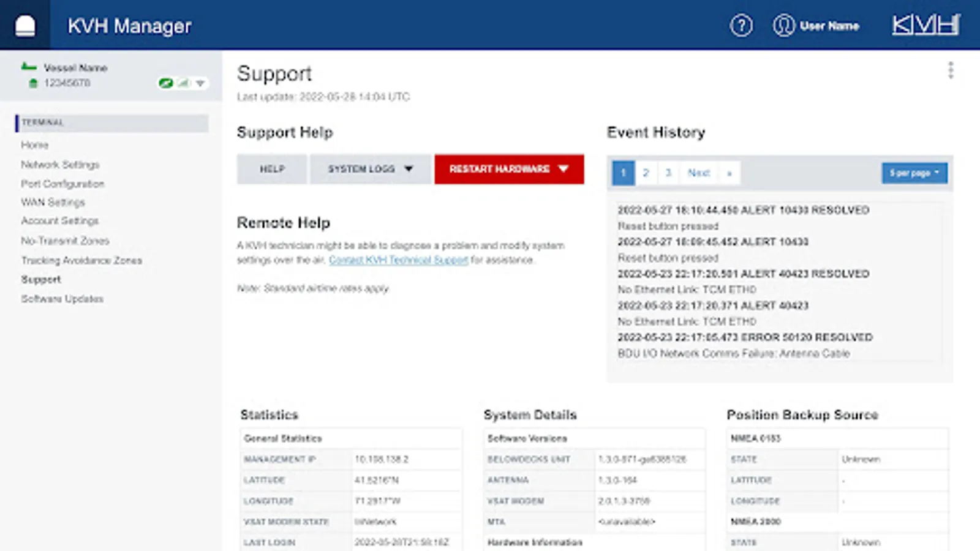Click the ANTENNA label in System Details
Screen dimensions: 980x551
point(508,480)
